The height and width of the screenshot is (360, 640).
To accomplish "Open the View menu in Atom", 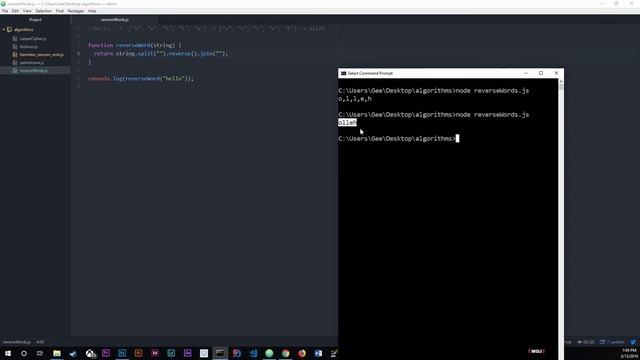I will (27, 11).
